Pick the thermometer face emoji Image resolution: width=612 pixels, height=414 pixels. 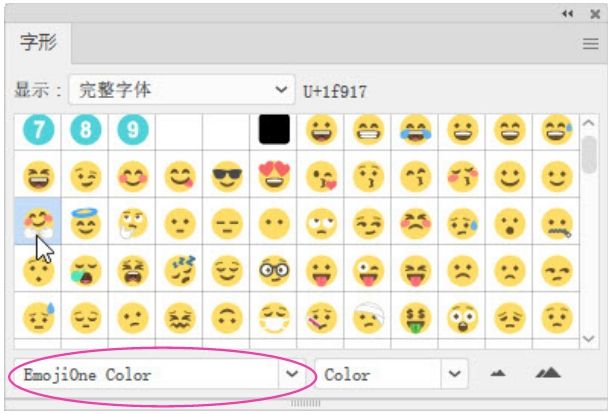click(x=322, y=318)
